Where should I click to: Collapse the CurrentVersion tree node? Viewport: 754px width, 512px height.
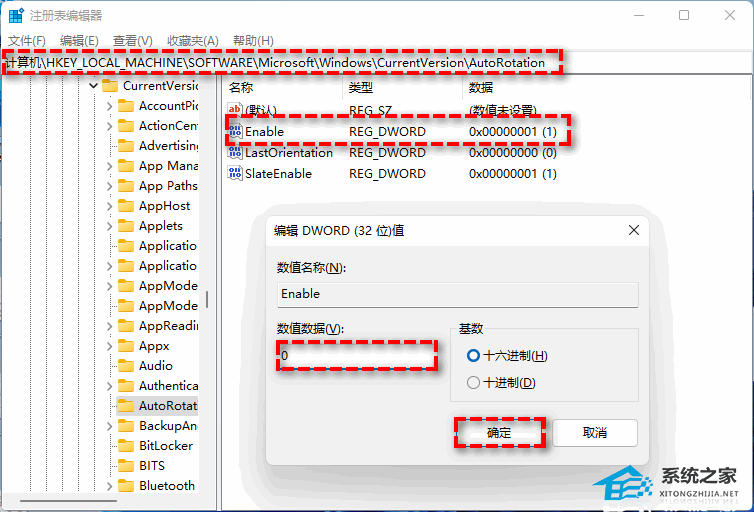[x=93, y=86]
